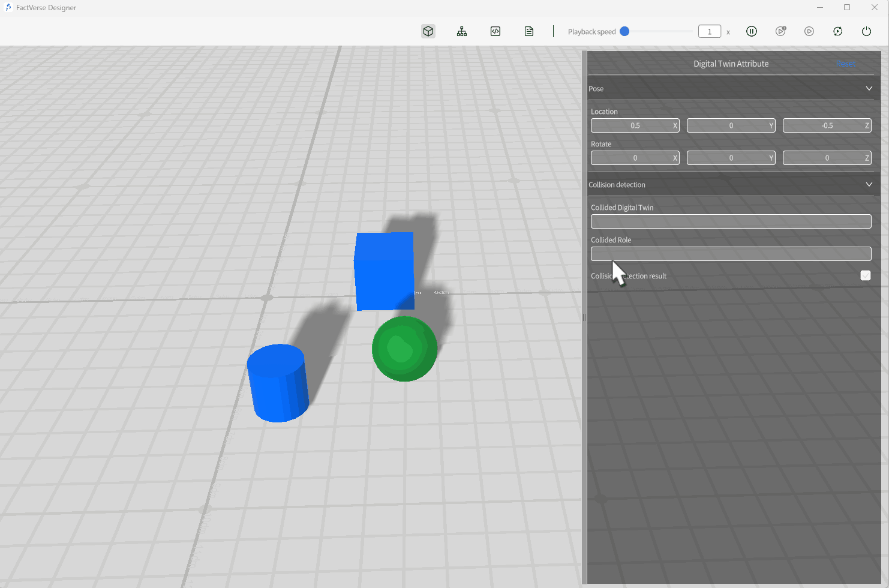Image resolution: width=889 pixels, height=588 pixels.
Task: Edit the Rotate Z value field
Action: [x=827, y=158]
